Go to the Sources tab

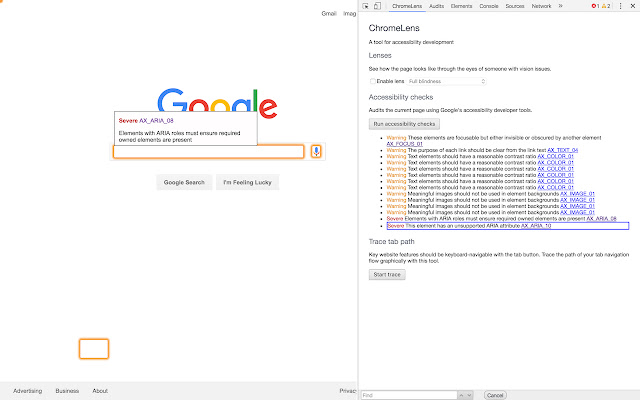tap(515, 6)
